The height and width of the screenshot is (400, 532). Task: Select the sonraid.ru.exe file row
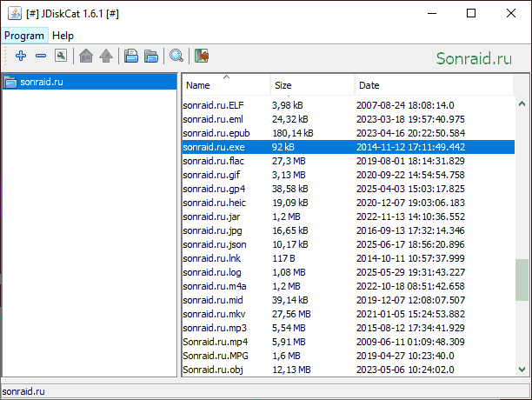click(349, 147)
